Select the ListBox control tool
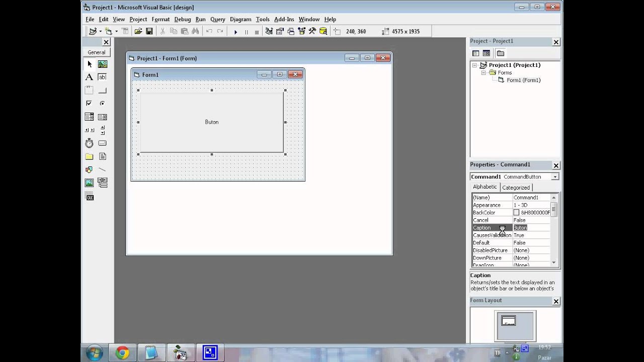 103,117
